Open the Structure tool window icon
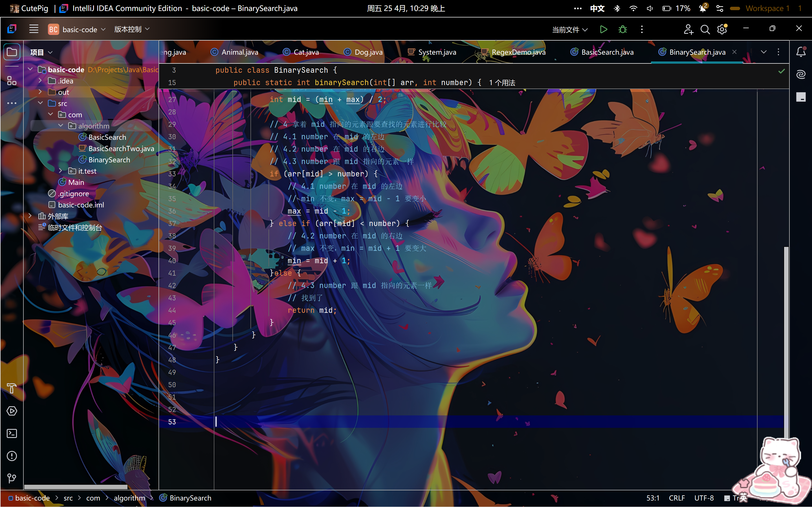 [x=12, y=81]
